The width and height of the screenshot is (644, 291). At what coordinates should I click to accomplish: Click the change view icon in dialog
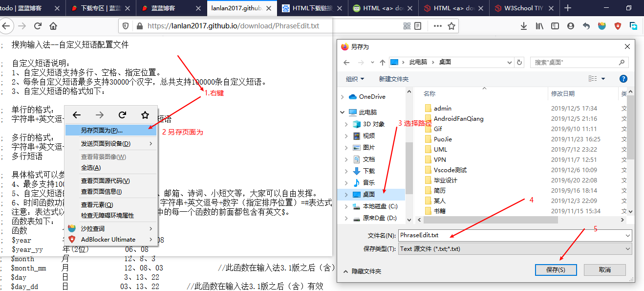593,79
